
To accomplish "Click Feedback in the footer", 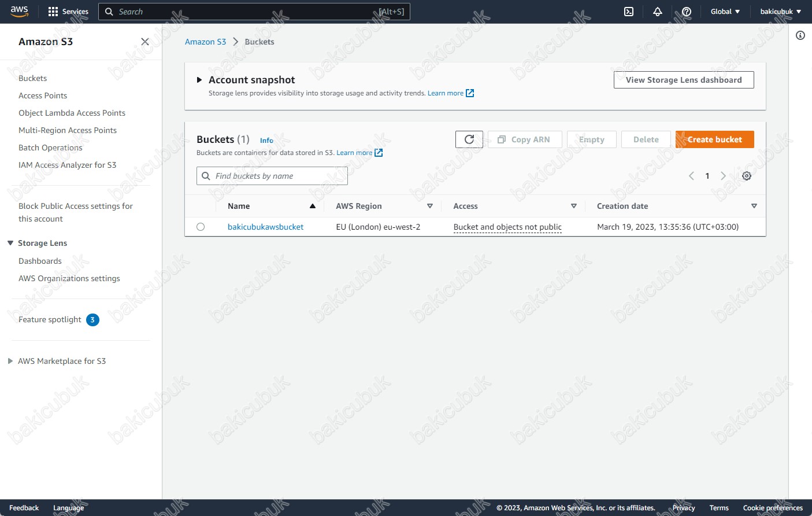I will point(24,508).
